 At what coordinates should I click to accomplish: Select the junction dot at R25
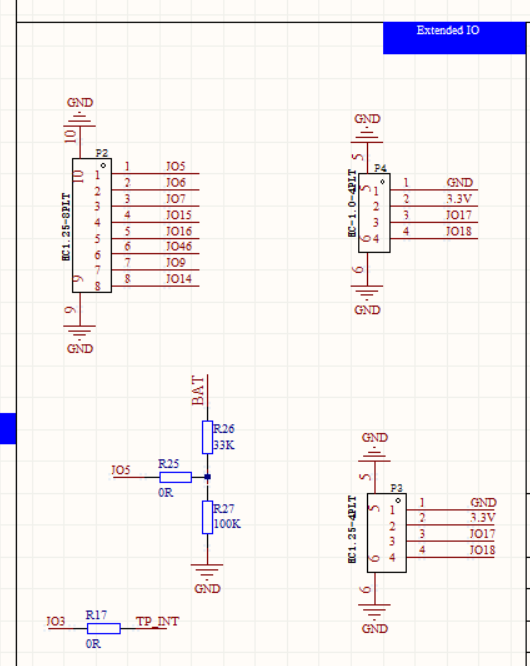[x=207, y=477]
